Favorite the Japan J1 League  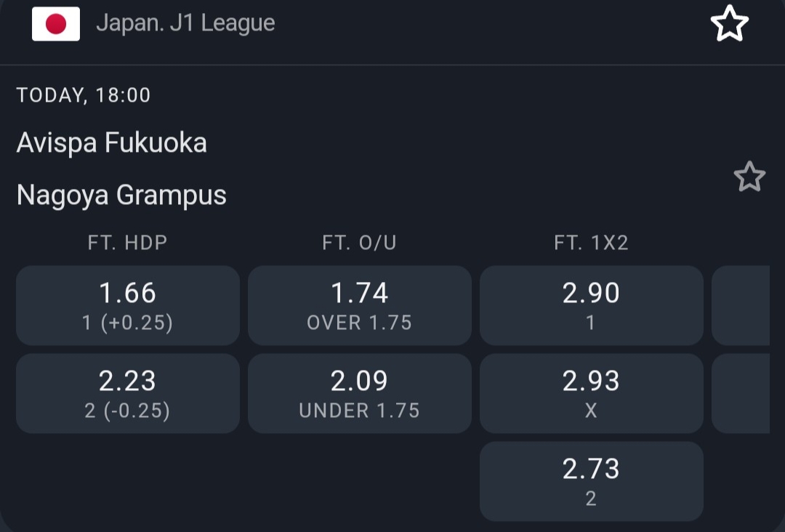[x=729, y=24]
